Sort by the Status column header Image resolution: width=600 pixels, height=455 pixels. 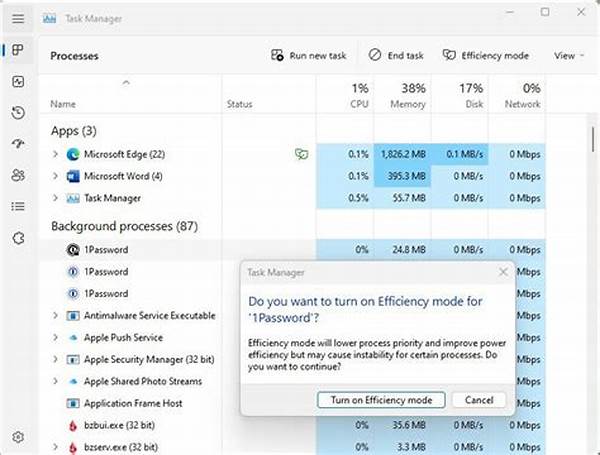[240, 104]
